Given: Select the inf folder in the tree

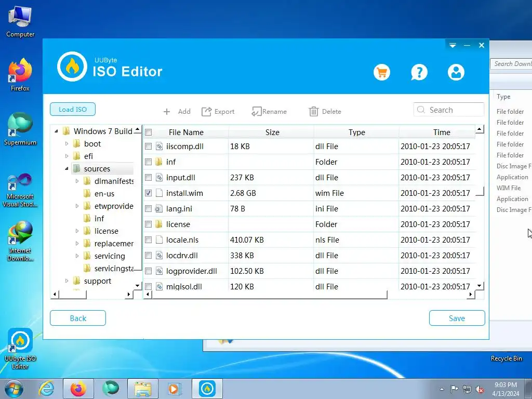Looking at the screenshot, I should [x=99, y=219].
